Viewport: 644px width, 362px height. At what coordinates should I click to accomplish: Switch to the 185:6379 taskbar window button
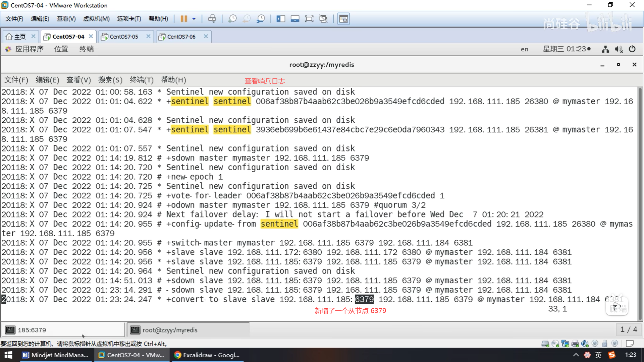tap(63, 330)
